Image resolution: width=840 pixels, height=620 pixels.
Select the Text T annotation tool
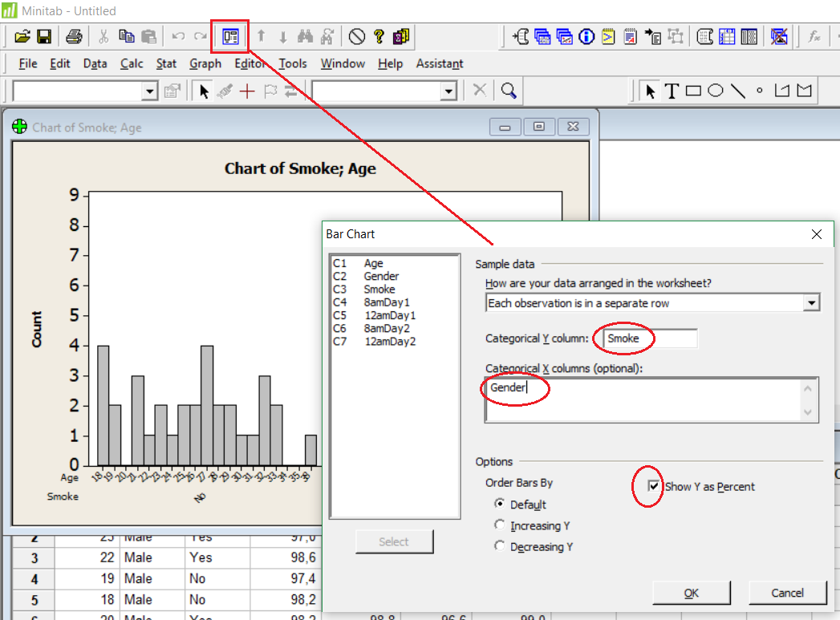pos(672,91)
